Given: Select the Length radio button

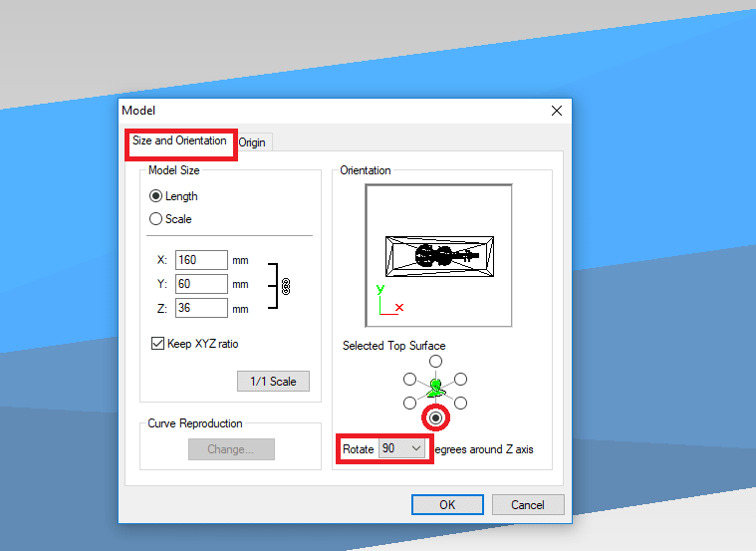Looking at the screenshot, I should click(155, 196).
